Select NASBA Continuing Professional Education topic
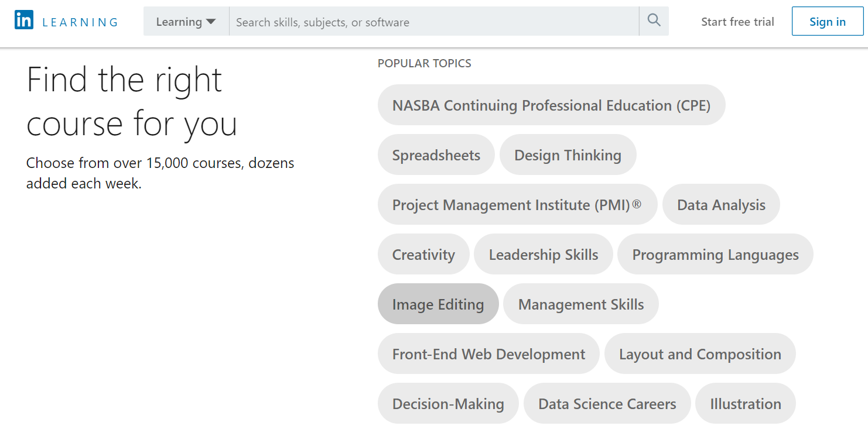 [x=551, y=105]
